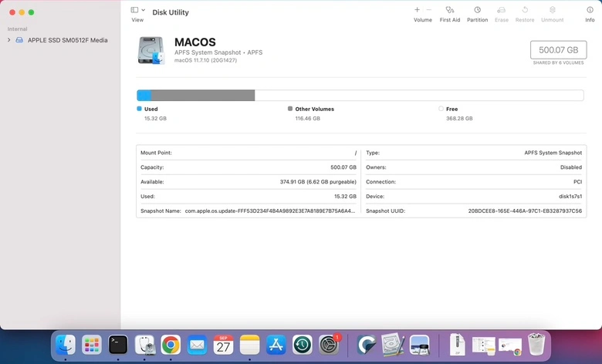
Task: Click the MACOS volume disk icon
Action: point(150,50)
